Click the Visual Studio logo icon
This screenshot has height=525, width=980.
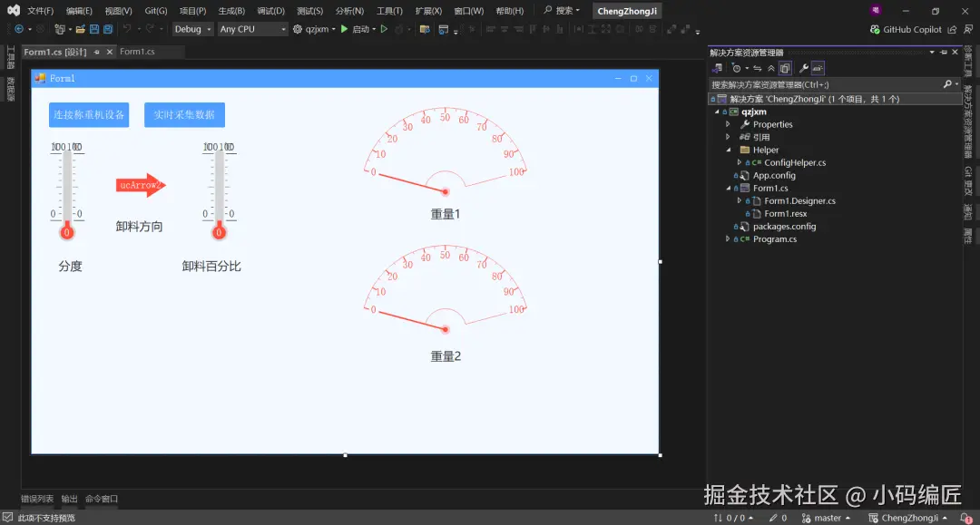13,11
